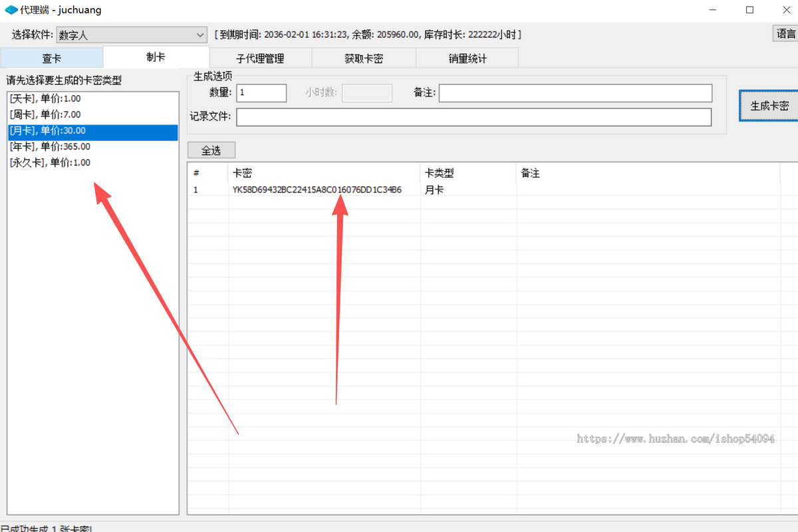Open the 获取卡密 tab

[x=364, y=59]
